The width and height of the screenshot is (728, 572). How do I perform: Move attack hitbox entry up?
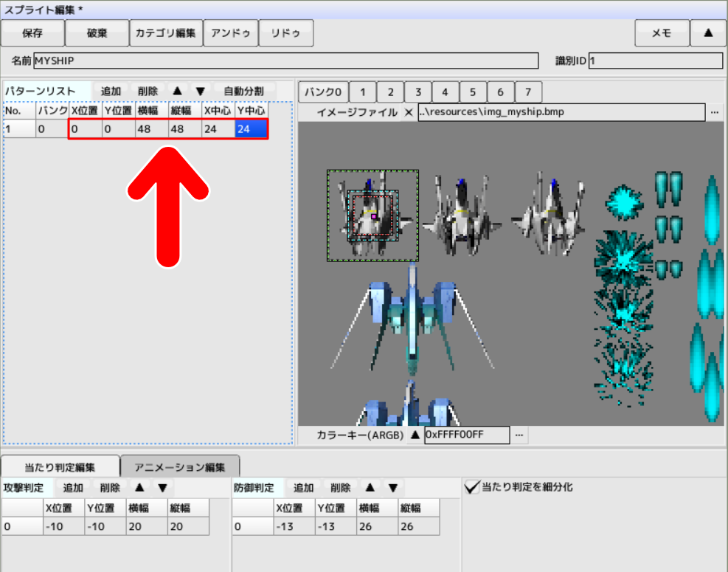[139, 488]
